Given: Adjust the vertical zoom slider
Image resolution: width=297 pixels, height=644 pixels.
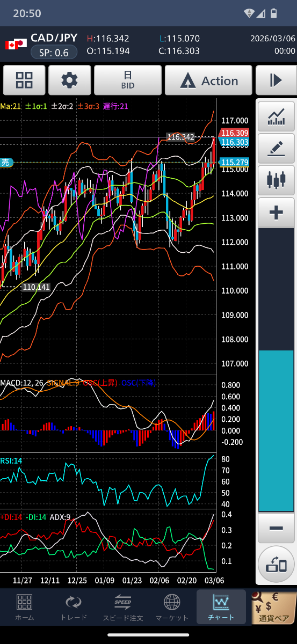Looking at the screenshot, I should tap(276, 370).
